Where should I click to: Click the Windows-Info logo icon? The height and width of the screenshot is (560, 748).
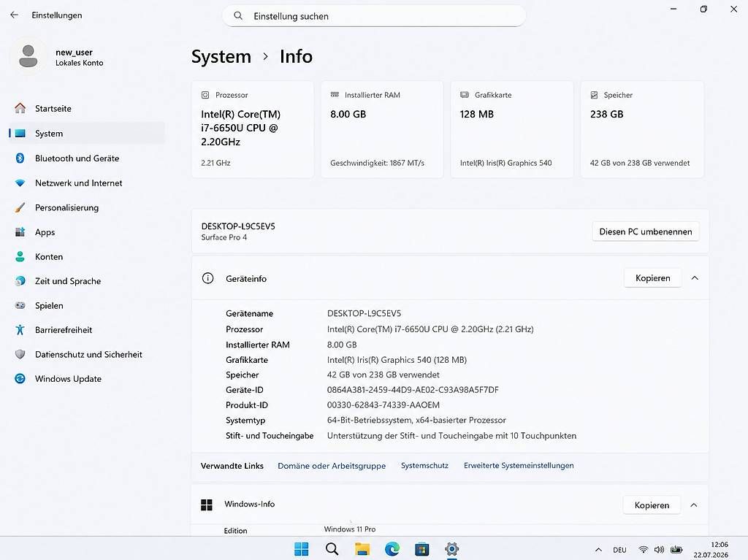click(207, 505)
